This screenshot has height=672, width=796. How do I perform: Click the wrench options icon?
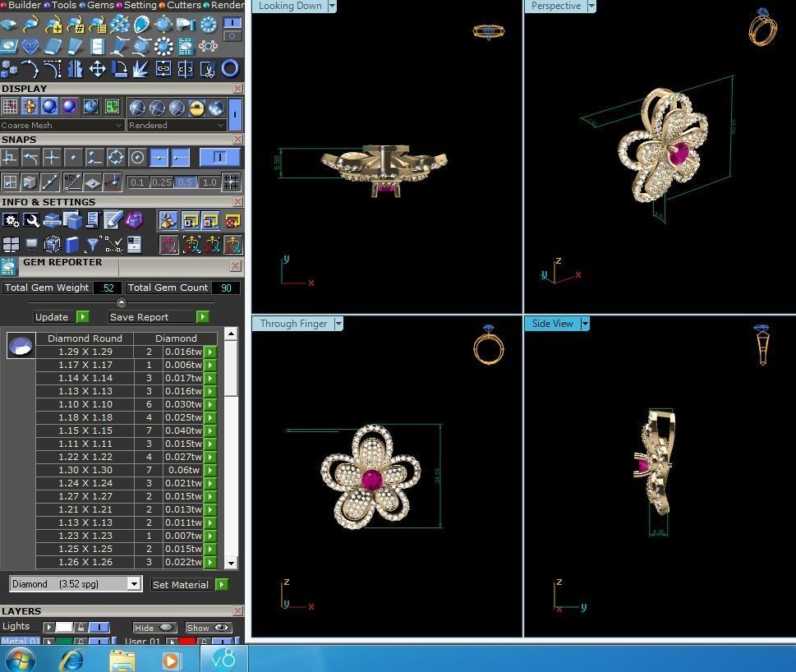(31, 221)
